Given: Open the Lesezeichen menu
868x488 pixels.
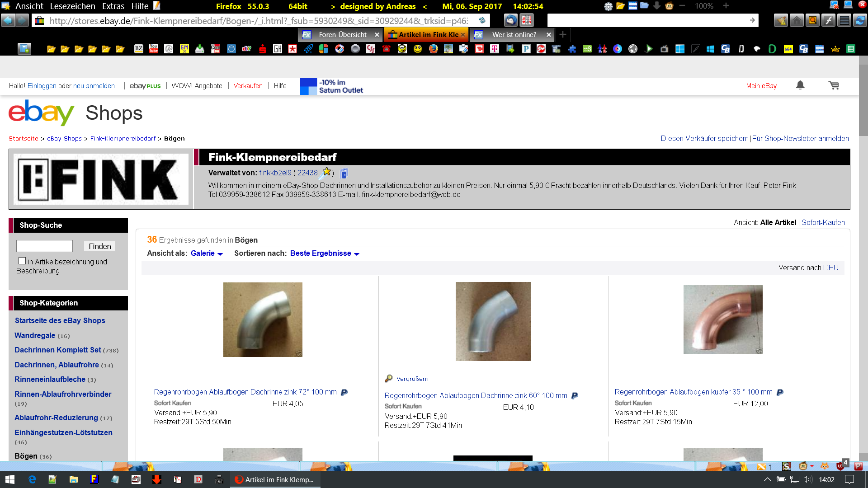Looking at the screenshot, I should point(72,6).
